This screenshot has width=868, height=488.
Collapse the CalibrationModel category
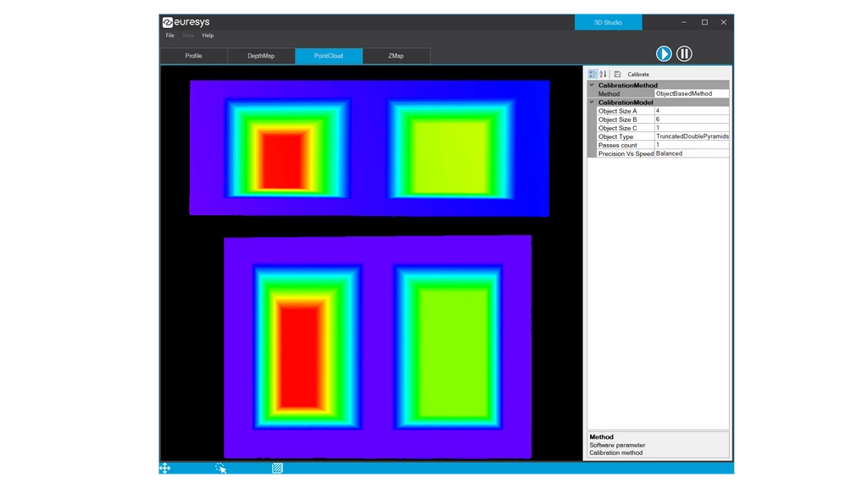click(592, 103)
